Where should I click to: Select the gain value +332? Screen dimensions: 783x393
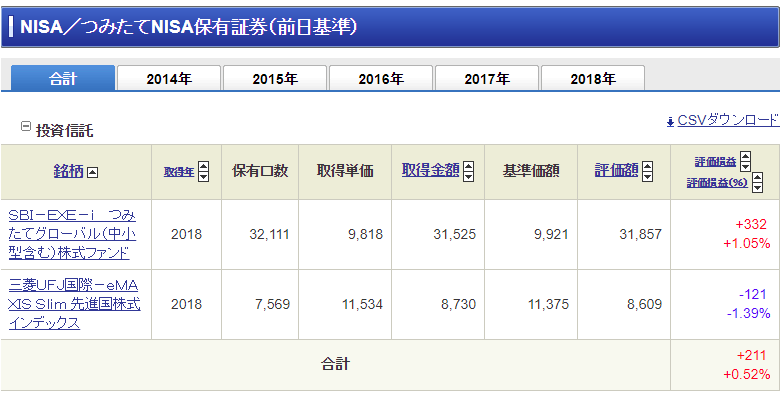(x=751, y=225)
